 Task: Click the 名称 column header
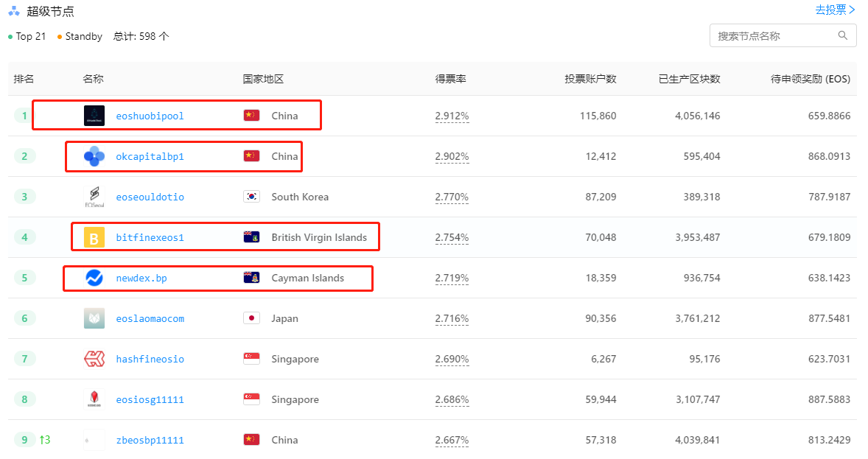coord(93,79)
